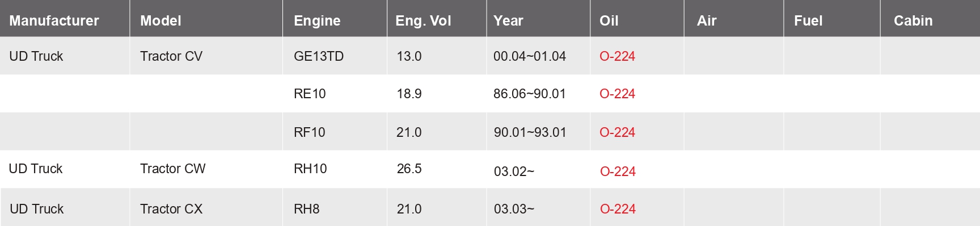Select the Cabin column header

(x=913, y=21)
